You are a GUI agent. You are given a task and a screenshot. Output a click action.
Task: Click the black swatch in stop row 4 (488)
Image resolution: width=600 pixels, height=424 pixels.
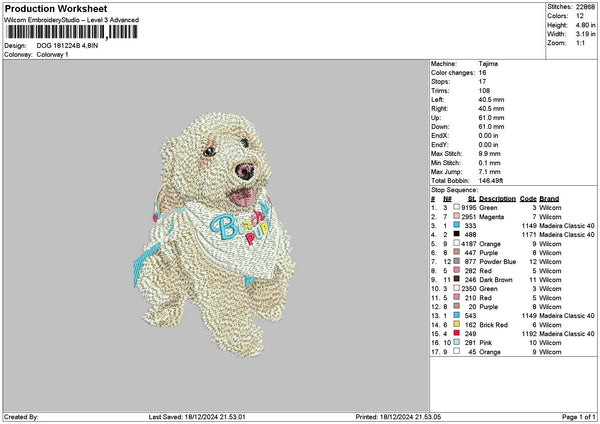point(457,234)
